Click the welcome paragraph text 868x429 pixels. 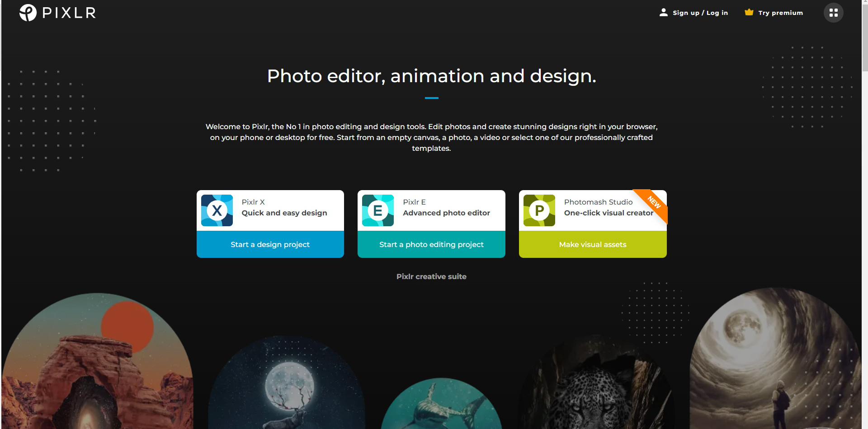point(431,137)
